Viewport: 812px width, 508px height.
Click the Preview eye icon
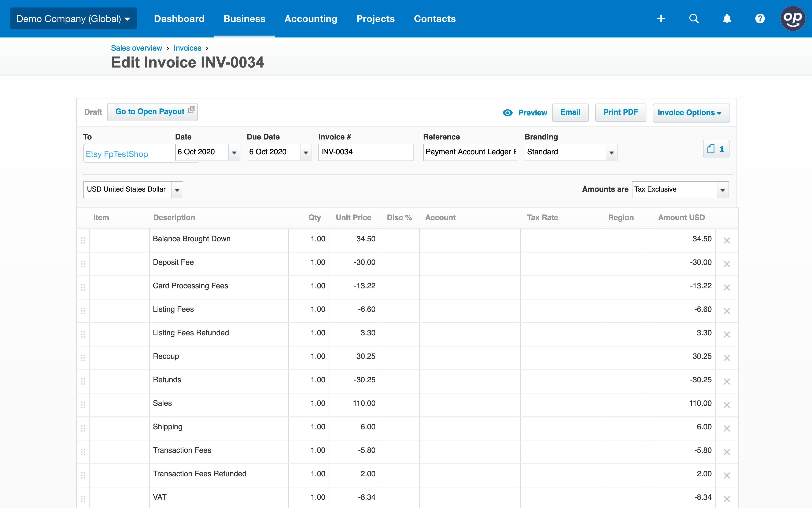click(507, 113)
